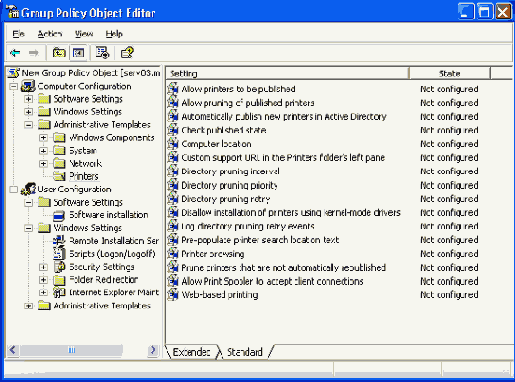
Task: Expand the Internet Explorer Maintenance node
Action: (x=43, y=292)
